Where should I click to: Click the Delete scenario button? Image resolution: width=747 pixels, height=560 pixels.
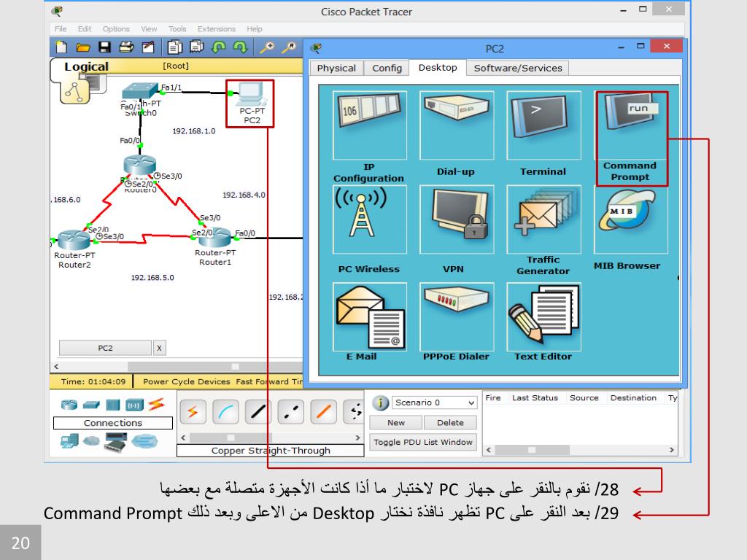pos(450,422)
